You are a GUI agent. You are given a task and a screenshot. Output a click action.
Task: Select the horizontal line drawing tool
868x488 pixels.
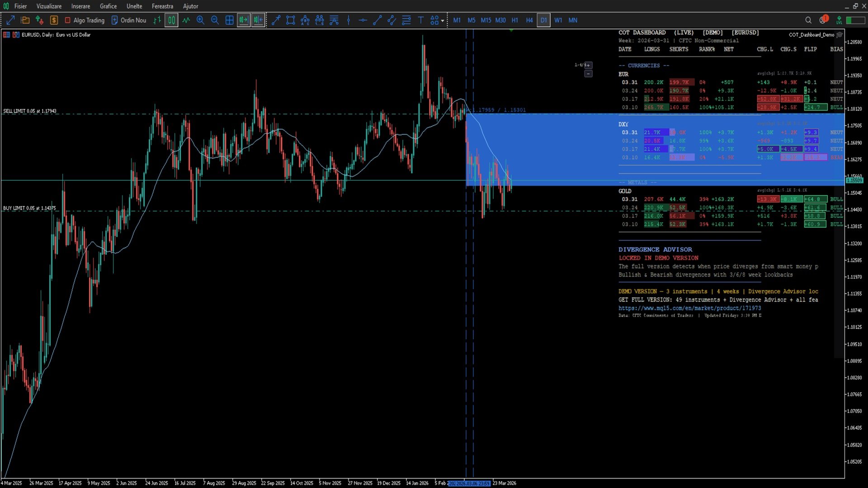363,20
